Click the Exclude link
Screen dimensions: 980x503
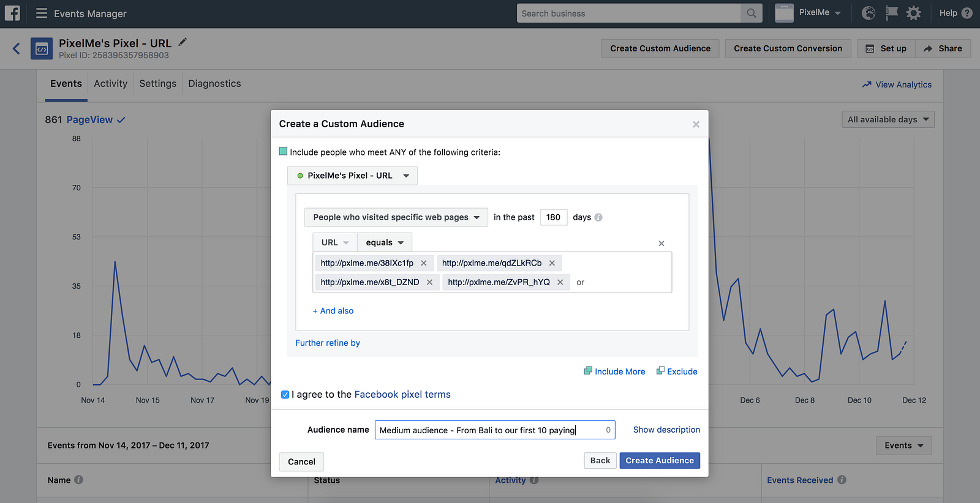click(677, 371)
